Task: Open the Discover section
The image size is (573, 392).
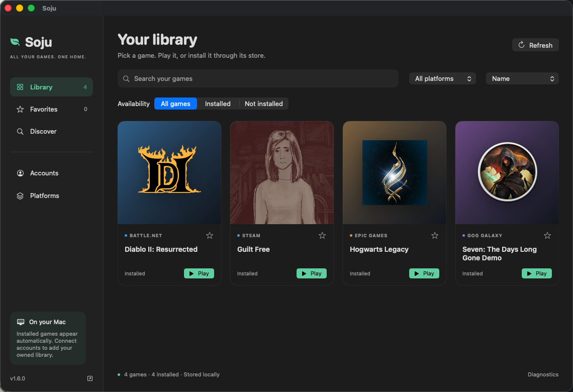Action: pyautogui.click(x=52, y=132)
